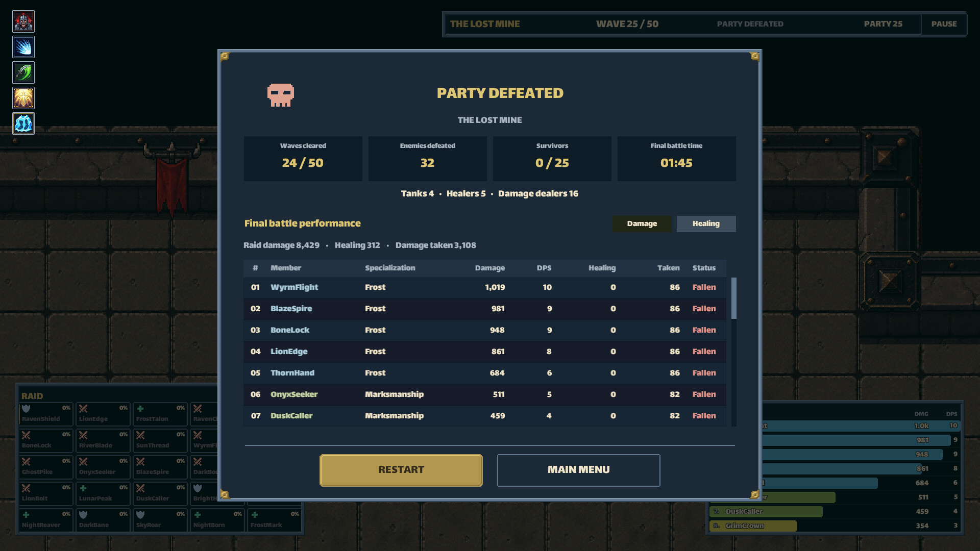This screenshot has width=980, height=551.
Task: Click LunarPeak healer plus icon
Action: pyautogui.click(x=83, y=488)
